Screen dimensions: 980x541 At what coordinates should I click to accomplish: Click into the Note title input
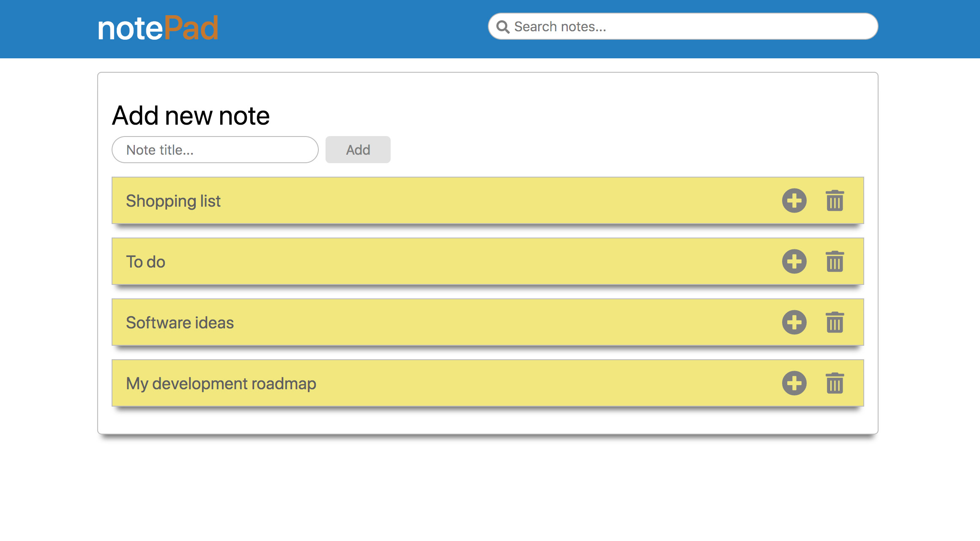point(215,150)
